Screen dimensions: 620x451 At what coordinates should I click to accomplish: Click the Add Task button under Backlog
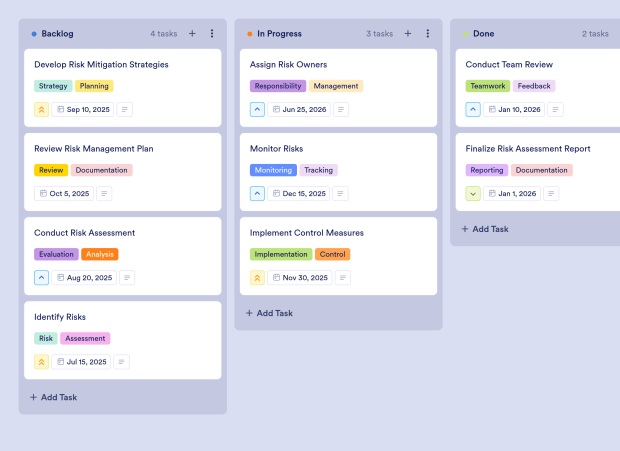point(53,397)
